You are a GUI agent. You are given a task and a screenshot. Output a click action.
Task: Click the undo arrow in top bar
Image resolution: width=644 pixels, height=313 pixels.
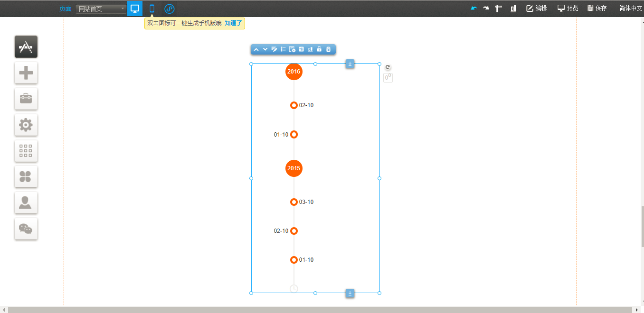point(474,8)
